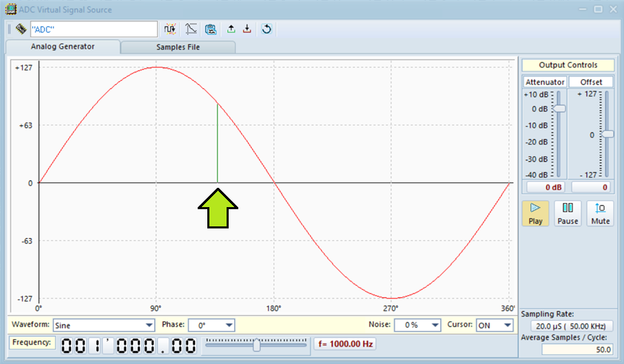
Task: Click the clipboard waveform toolbar icon
Action: 211,29
